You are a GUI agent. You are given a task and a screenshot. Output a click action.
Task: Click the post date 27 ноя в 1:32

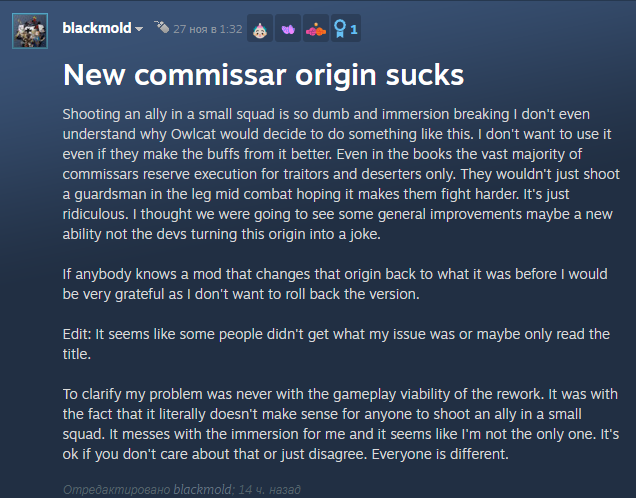pos(207,29)
